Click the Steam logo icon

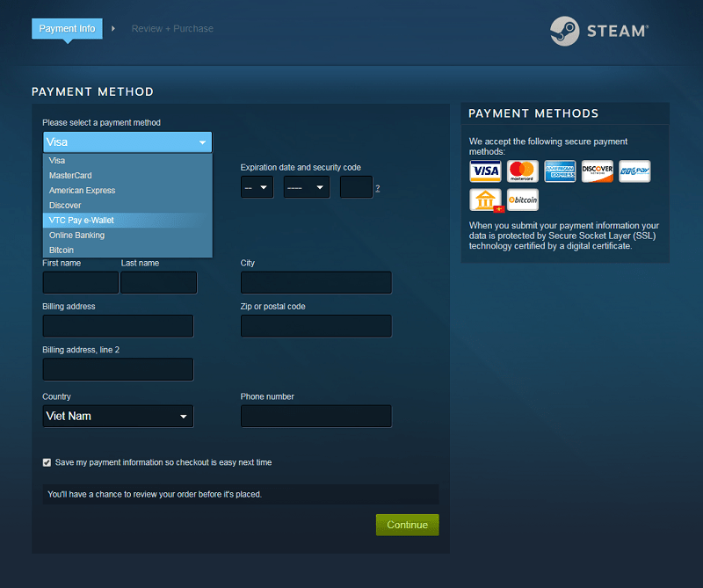tap(564, 31)
